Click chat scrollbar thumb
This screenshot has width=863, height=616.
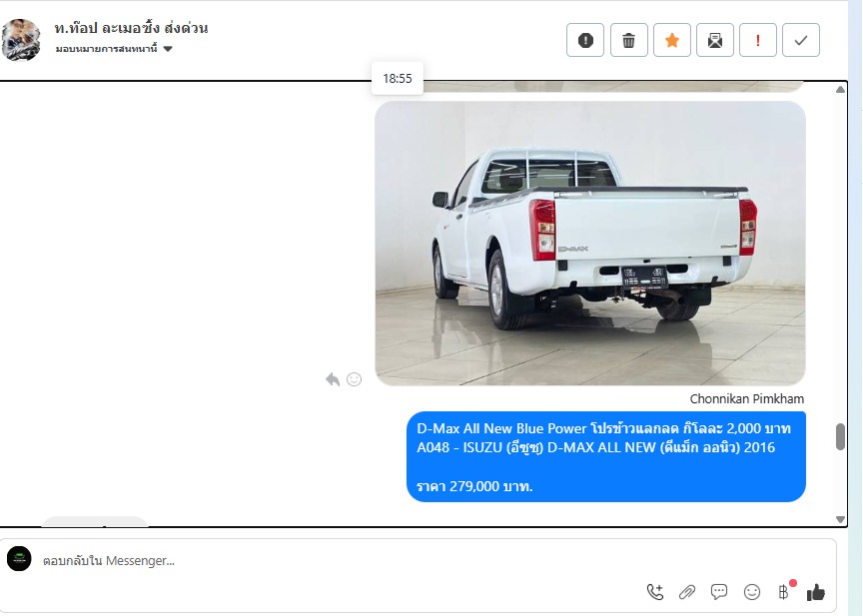coord(840,436)
